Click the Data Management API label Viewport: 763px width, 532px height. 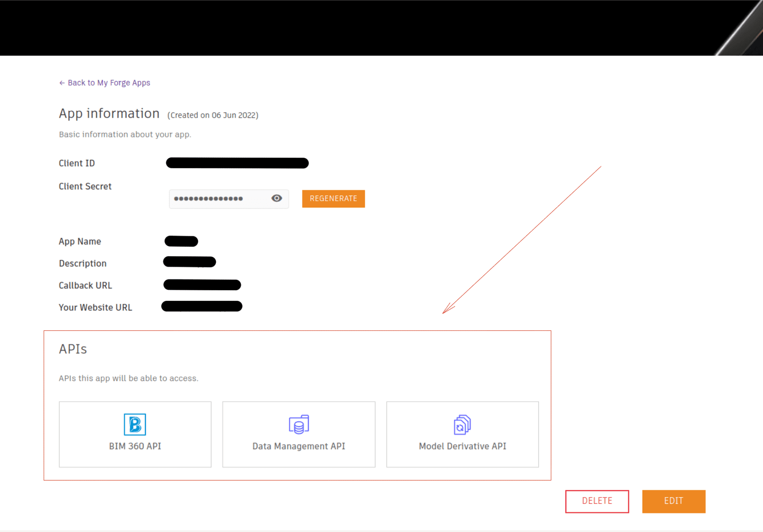(299, 446)
